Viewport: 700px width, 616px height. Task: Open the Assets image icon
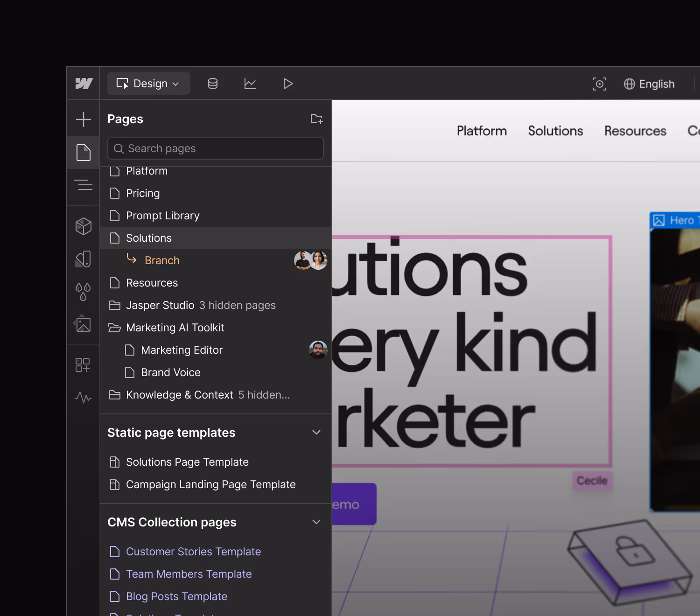pyautogui.click(x=83, y=324)
